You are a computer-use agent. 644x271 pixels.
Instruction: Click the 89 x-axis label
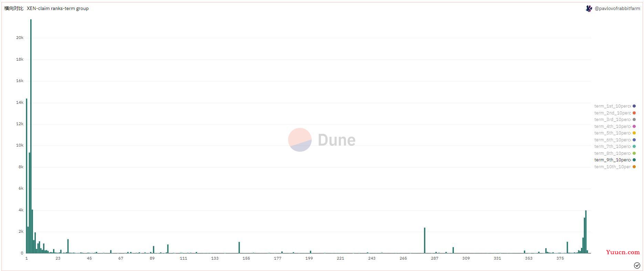(152, 258)
